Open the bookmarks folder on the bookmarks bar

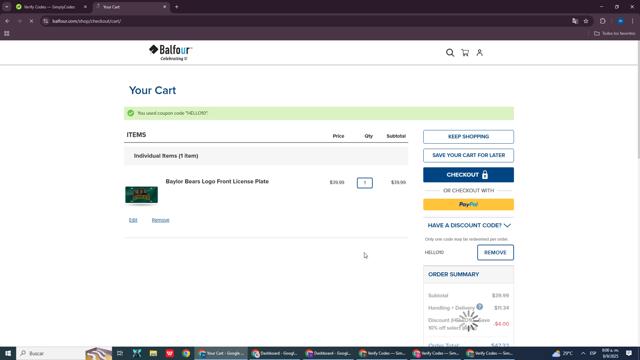click(x=615, y=33)
